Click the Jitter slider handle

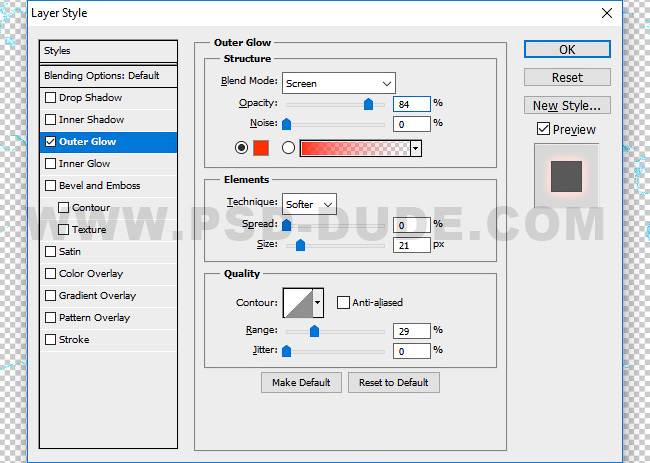(x=286, y=351)
